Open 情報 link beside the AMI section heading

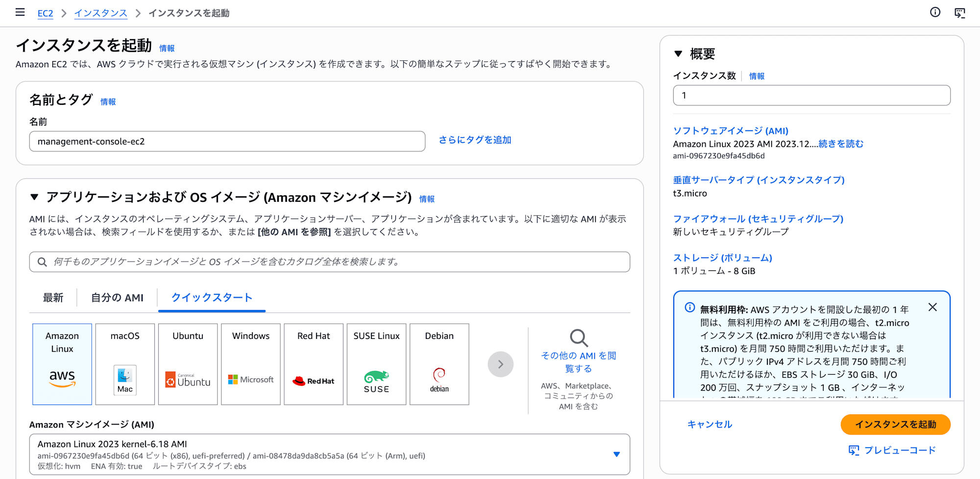pyautogui.click(x=427, y=199)
